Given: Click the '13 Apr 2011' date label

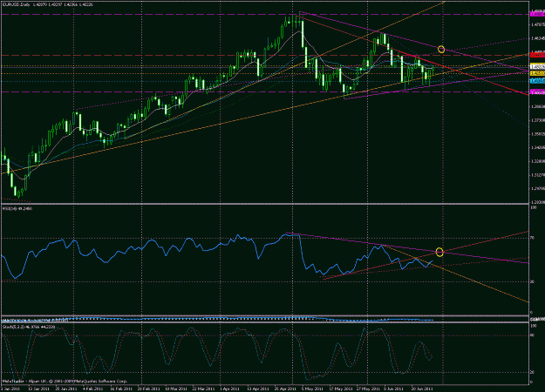Looking at the screenshot, I should click(257, 389).
